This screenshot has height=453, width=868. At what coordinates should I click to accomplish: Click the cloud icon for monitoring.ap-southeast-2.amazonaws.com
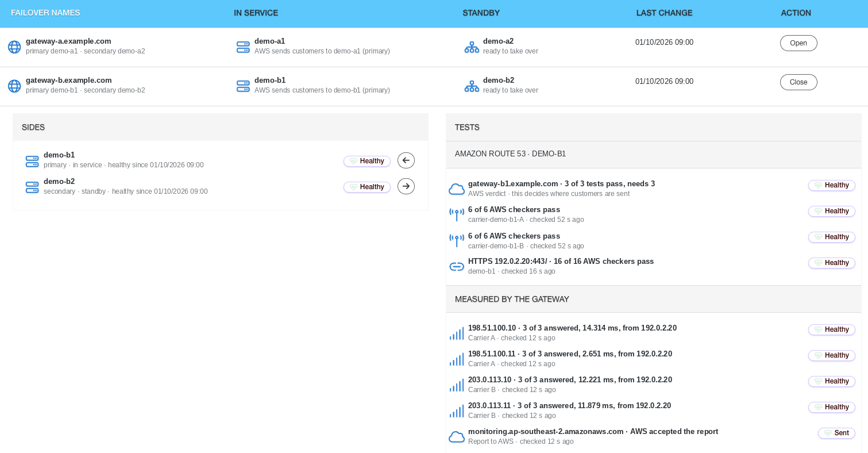pos(457,437)
